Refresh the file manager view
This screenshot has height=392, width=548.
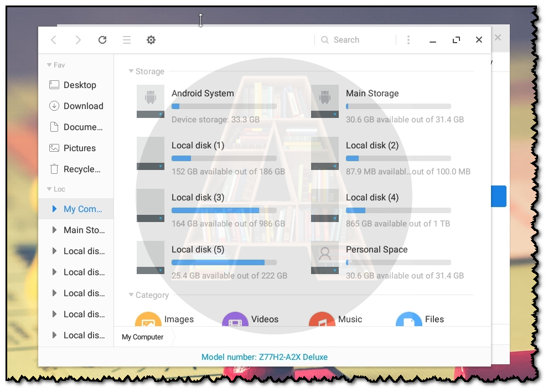point(102,40)
